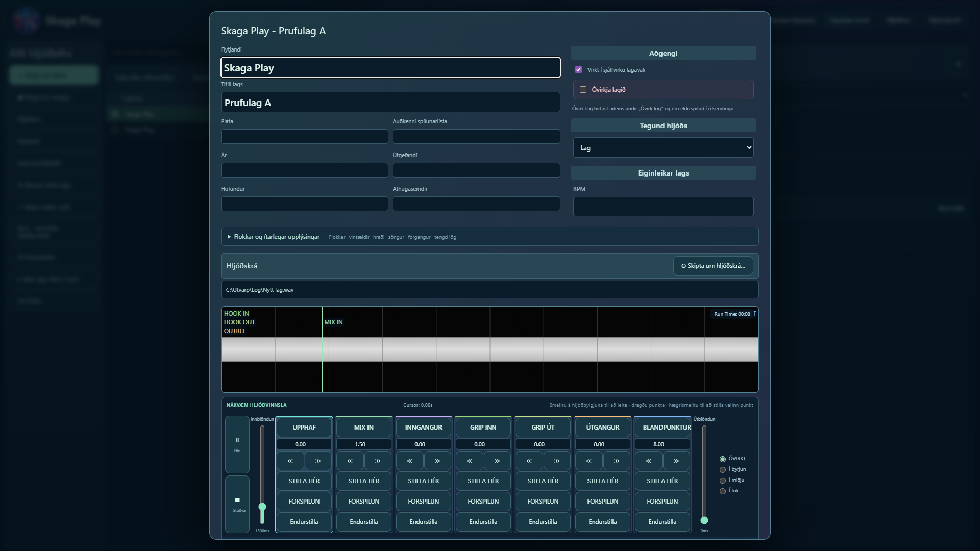Viewport: 980px width, 551px height.
Task: Nudge MIX IN point backward with « arrow
Action: click(x=350, y=461)
